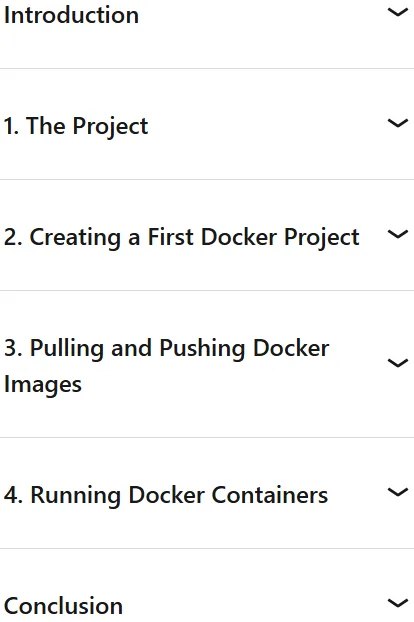Open the Running Docker Containers chevron icon
Screen dimensions: 414x622
397,492
